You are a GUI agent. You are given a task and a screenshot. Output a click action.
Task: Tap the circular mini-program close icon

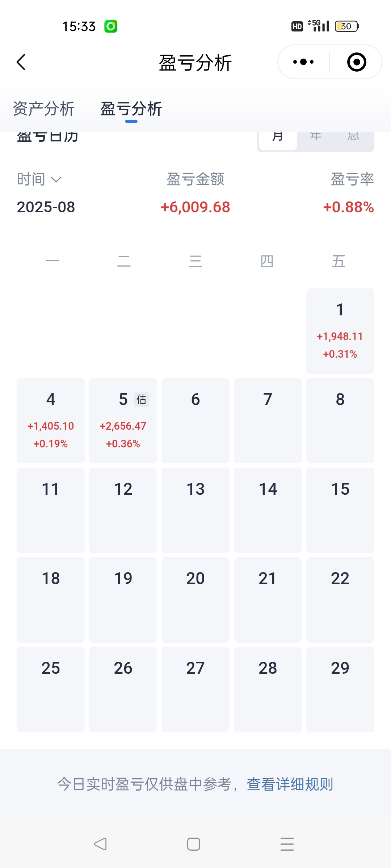357,62
